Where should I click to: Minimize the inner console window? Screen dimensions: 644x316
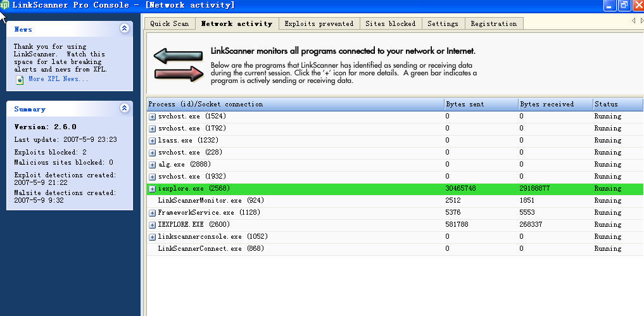609,5
